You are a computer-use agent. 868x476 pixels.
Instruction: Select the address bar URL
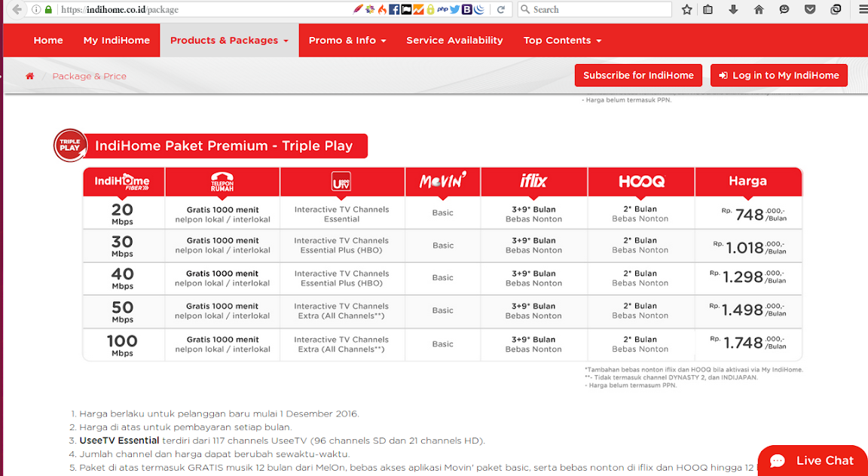[x=120, y=9]
